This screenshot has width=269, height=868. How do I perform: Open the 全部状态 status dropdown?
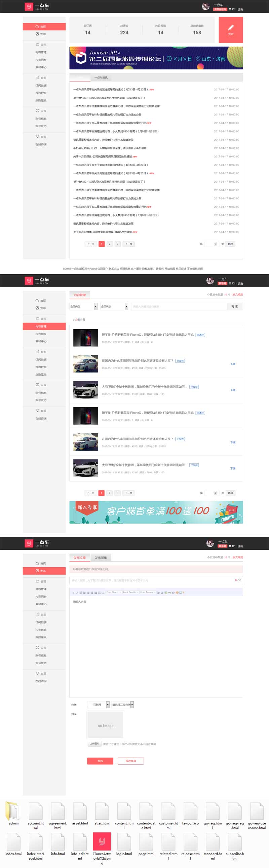[x=114, y=306]
